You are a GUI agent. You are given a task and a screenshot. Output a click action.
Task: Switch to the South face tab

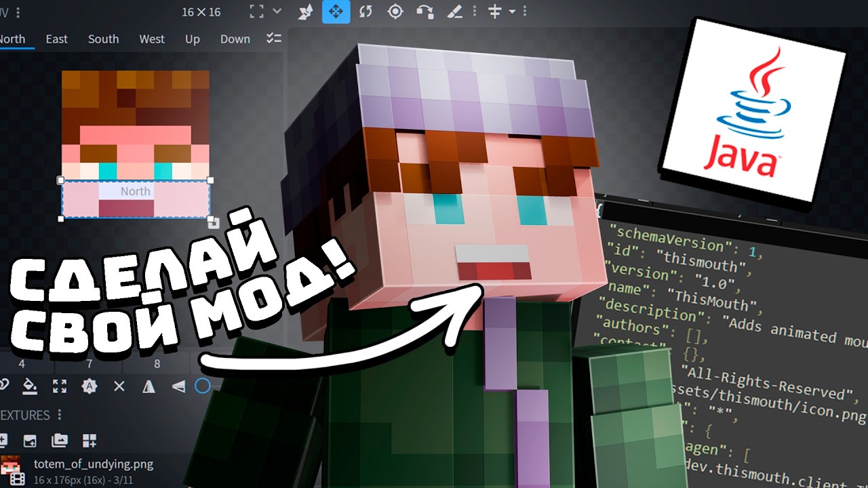click(104, 39)
